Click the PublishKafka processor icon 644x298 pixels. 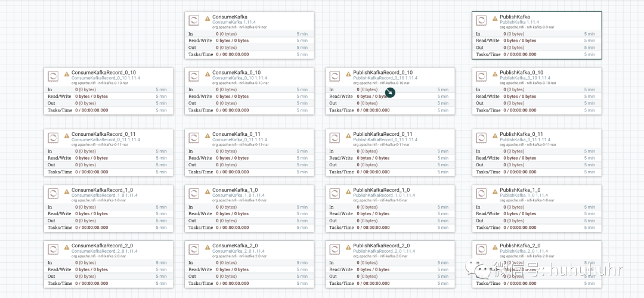click(481, 20)
